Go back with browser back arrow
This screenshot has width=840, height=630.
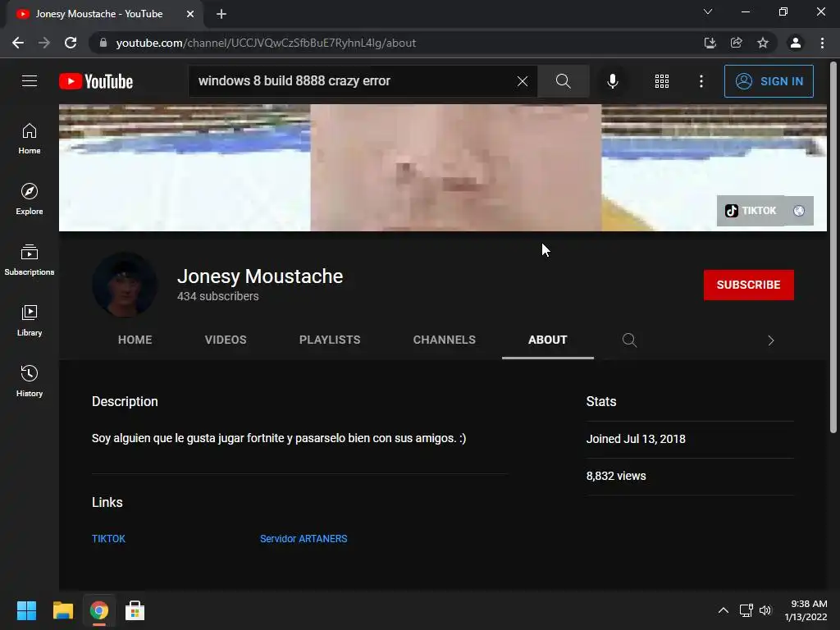click(18, 43)
